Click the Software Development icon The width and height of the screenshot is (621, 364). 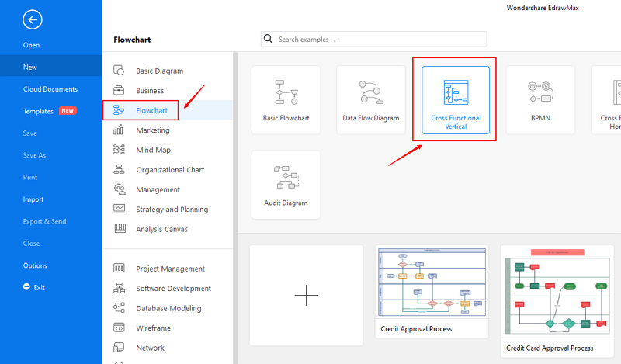coord(119,288)
